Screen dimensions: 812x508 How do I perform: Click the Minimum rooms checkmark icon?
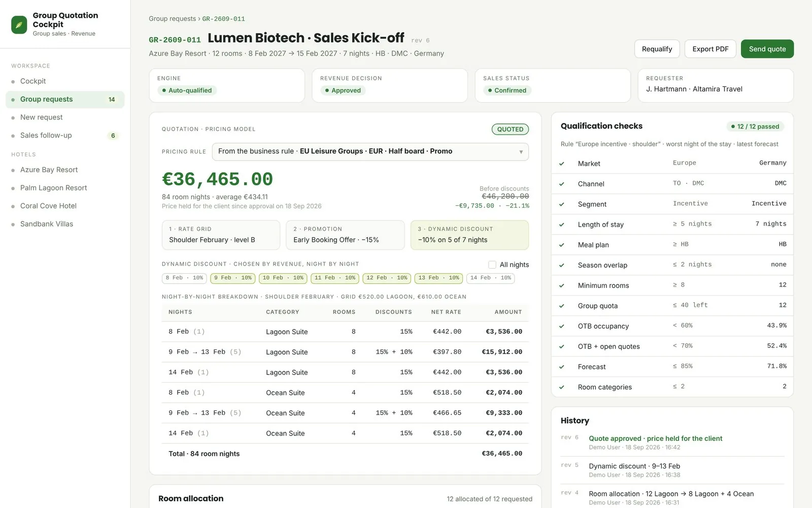[562, 285]
